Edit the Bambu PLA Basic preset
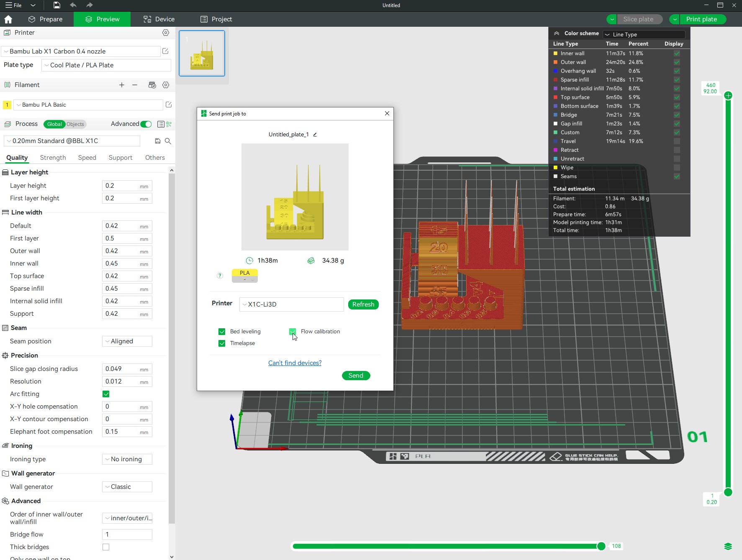742x560 pixels. tap(169, 105)
